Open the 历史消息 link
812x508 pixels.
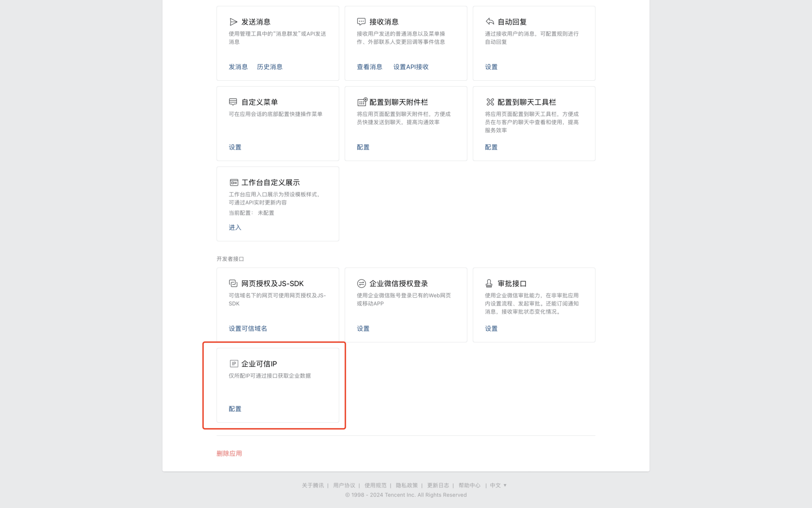click(x=270, y=67)
